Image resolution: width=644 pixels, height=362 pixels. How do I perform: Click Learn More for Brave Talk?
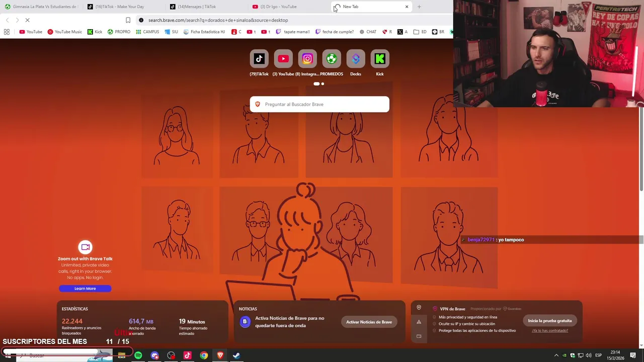click(85, 289)
